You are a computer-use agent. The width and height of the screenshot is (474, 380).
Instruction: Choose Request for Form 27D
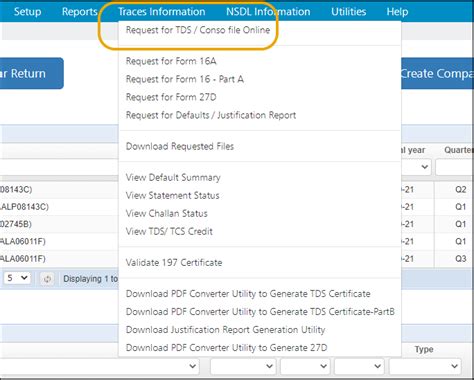coord(171,97)
